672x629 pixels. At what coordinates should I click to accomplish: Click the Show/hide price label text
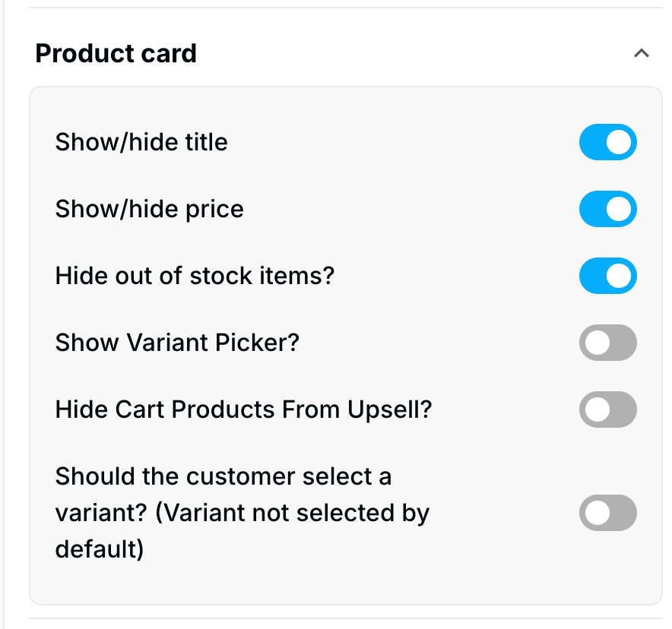150,210
